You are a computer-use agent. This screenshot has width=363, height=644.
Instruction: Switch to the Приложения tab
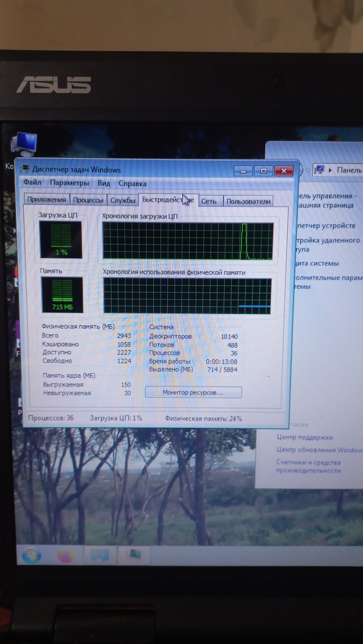46,200
